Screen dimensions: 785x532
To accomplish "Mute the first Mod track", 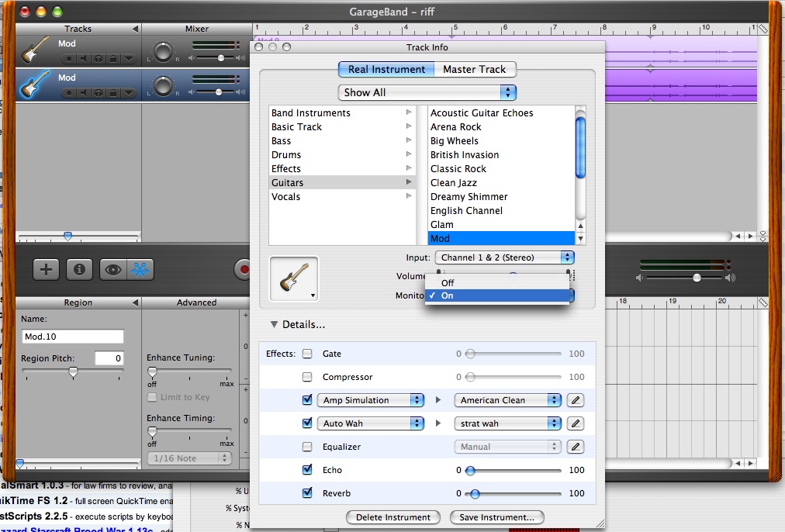I will 84,59.
